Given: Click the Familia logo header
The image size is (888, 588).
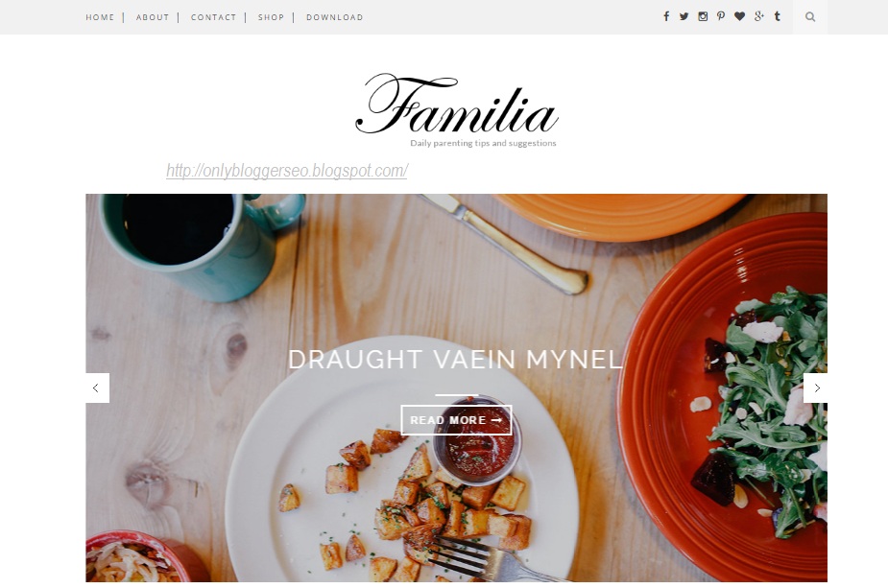Looking at the screenshot, I should point(457,109).
